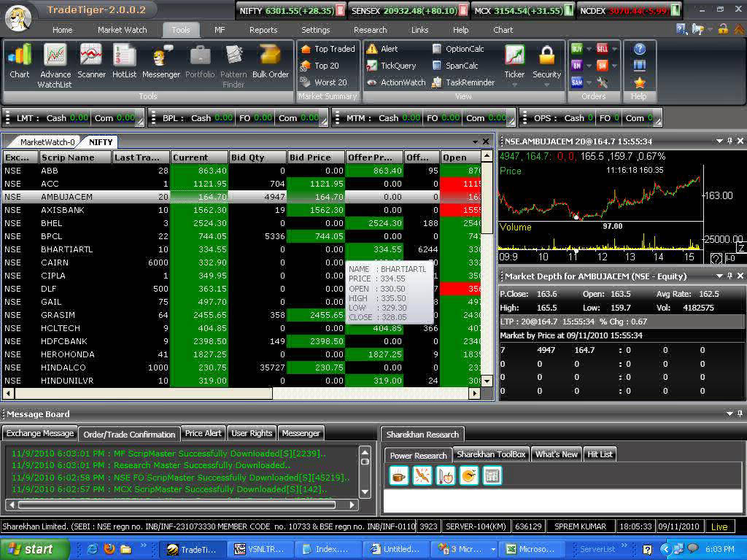This screenshot has width=747, height=560.
Task: Open the Chart tool in the ribbon
Action: point(20,61)
